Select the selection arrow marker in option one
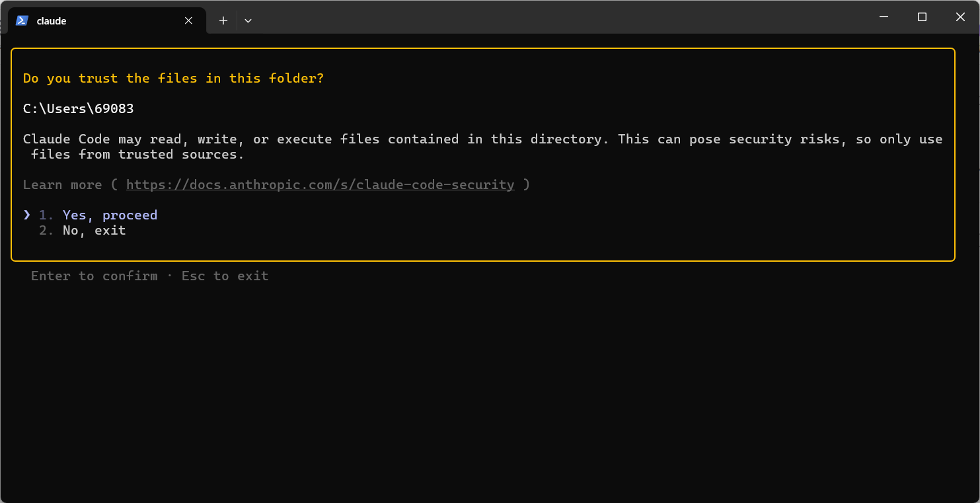 point(26,215)
